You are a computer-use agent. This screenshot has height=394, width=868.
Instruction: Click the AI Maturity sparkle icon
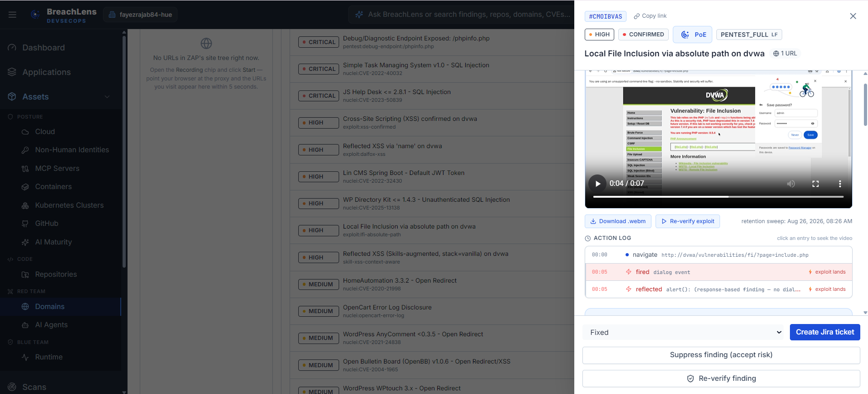pyautogui.click(x=25, y=242)
